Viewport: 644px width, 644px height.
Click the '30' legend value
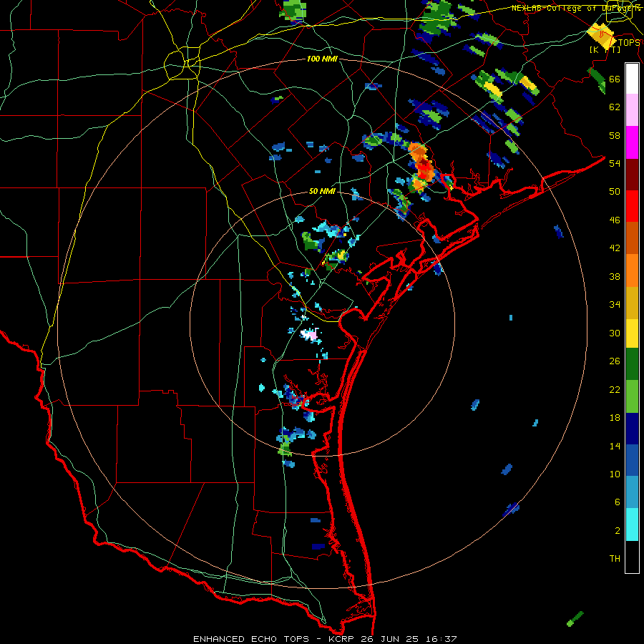click(615, 333)
